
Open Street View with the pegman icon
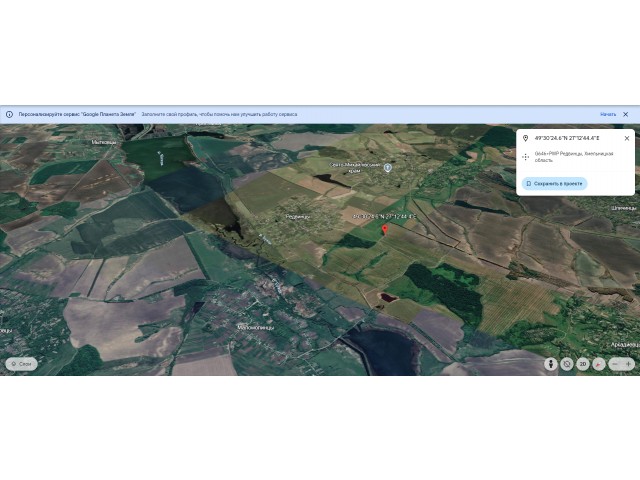551,364
